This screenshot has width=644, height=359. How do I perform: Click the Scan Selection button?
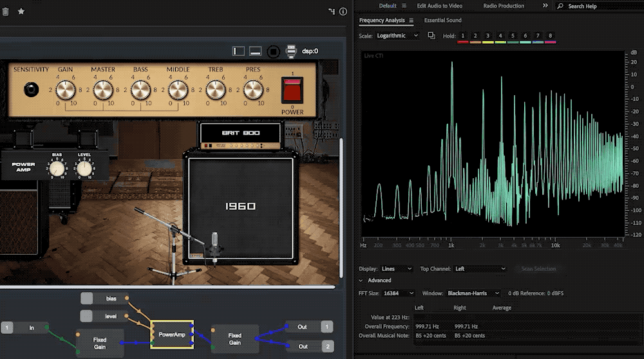pos(538,269)
